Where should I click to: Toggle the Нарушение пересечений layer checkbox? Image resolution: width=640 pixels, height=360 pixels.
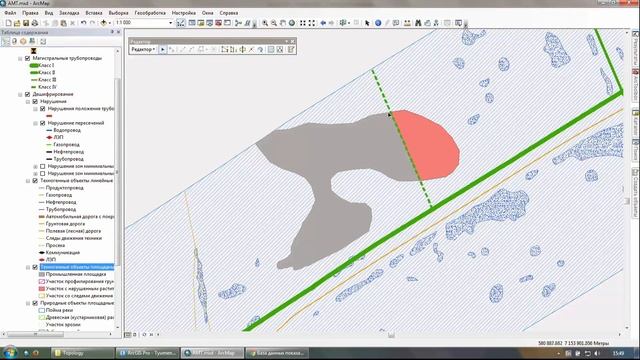(x=42, y=123)
